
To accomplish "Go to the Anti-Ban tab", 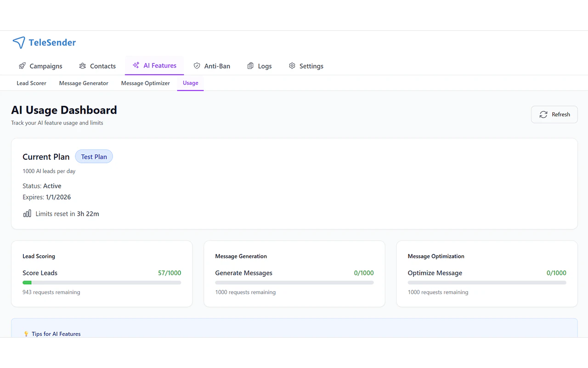I will pyautogui.click(x=212, y=66).
